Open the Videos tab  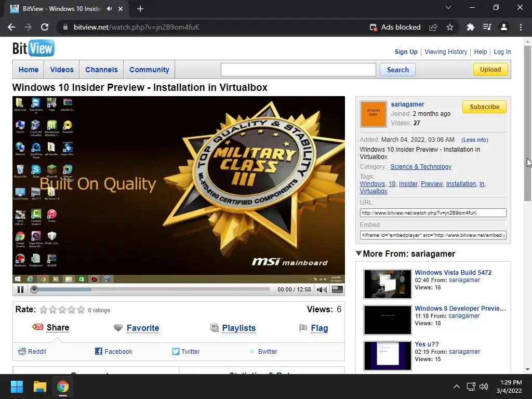pos(62,70)
